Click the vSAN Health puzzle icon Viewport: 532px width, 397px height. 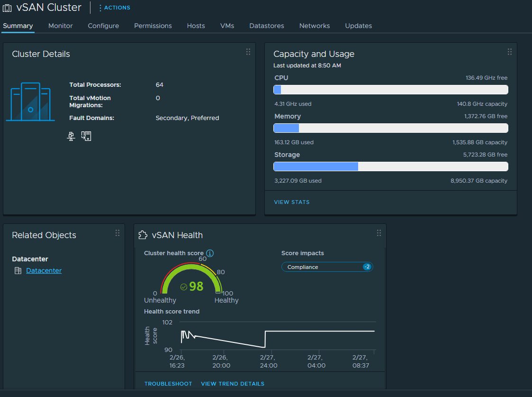pyautogui.click(x=143, y=235)
